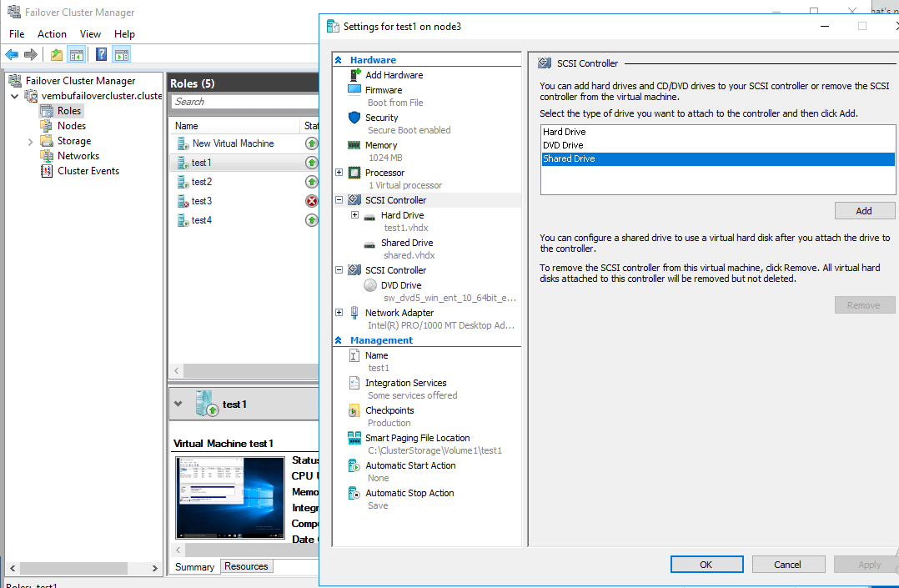Viewport: 899px width, 588px height.
Task: Expand the Network Adapter node
Action: 339,312
